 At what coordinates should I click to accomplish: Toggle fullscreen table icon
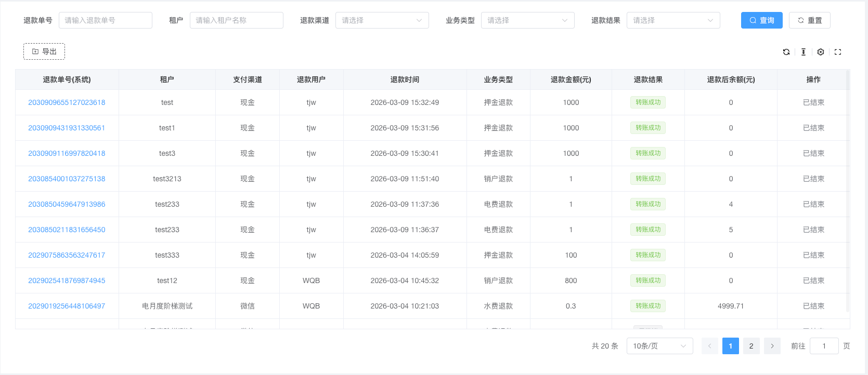pos(838,52)
